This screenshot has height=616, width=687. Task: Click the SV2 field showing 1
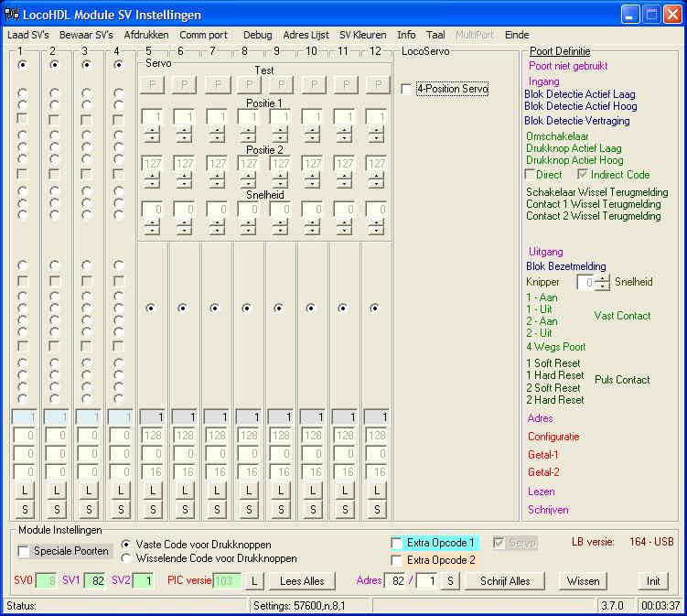click(144, 581)
